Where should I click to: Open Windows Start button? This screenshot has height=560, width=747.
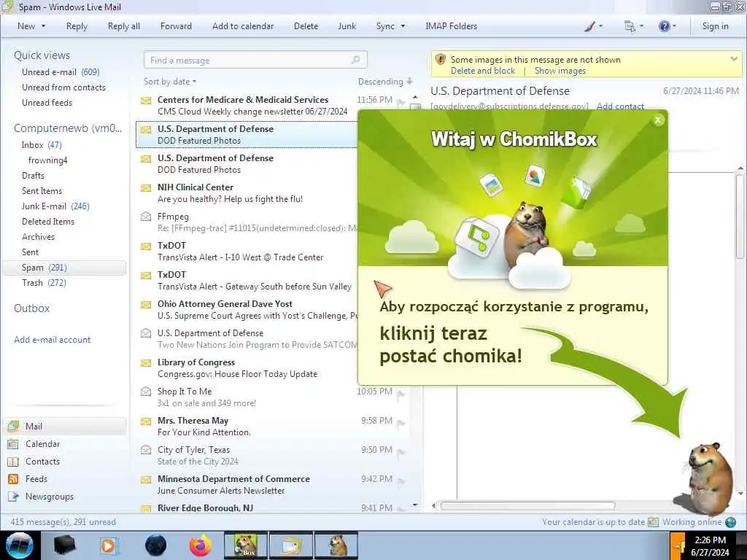20,545
